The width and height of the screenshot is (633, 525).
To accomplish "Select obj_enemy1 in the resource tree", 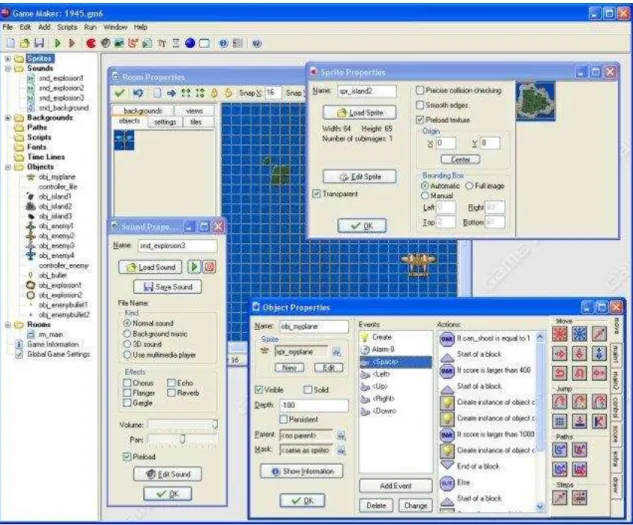I will click(56, 226).
